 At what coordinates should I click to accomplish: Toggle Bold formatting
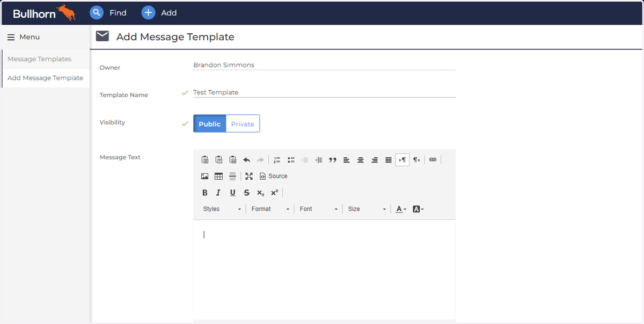click(205, 193)
